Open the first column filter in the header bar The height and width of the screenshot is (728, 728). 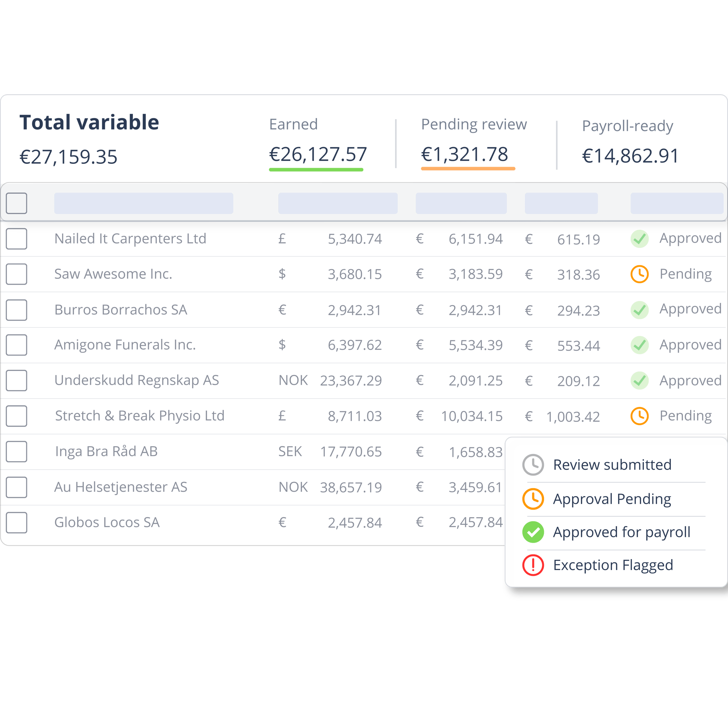(143, 203)
